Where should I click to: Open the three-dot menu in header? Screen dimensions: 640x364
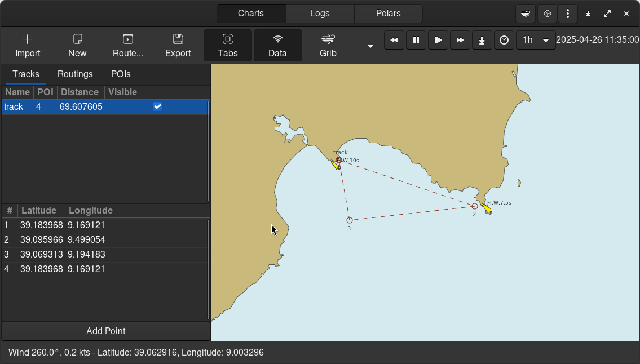click(x=568, y=14)
